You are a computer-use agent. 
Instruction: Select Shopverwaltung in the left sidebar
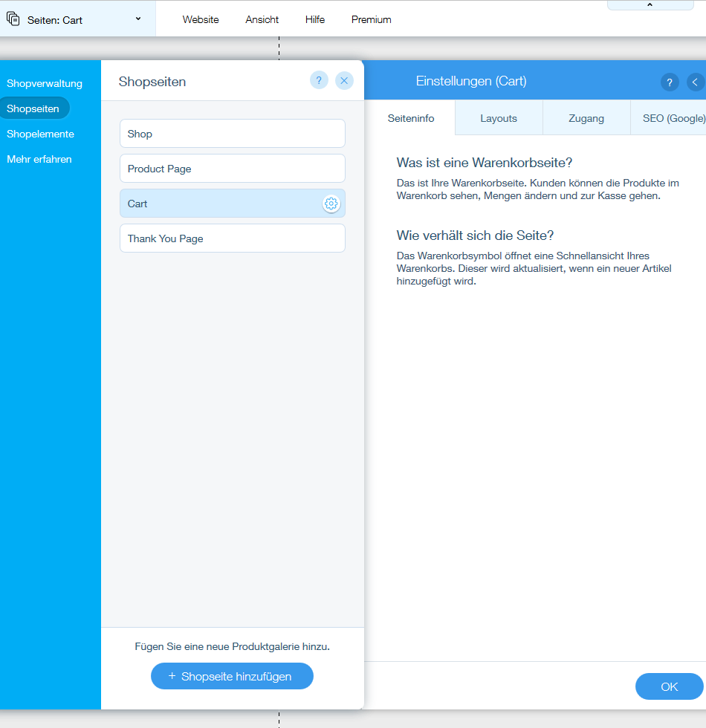pos(45,83)
